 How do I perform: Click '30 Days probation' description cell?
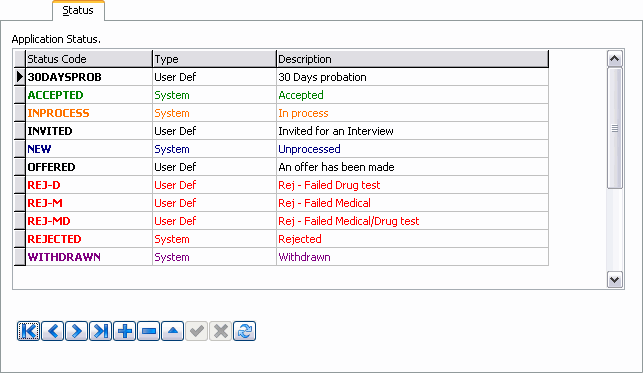coord(413,77)
